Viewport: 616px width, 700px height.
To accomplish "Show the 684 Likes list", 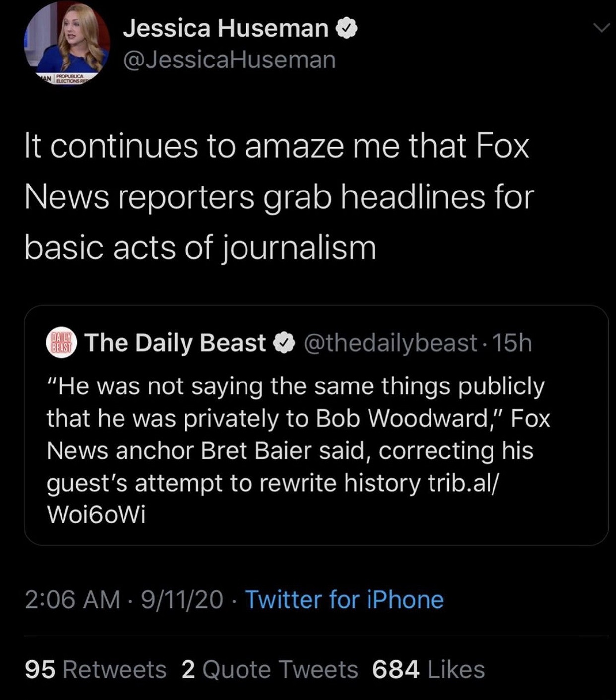I will pyautogui.click(x=428, y=669).
